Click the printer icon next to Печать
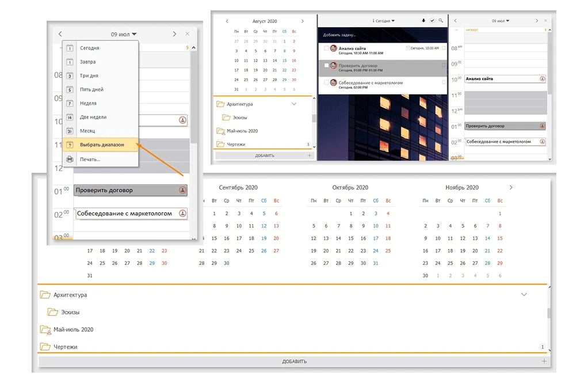 click(70, 159)
